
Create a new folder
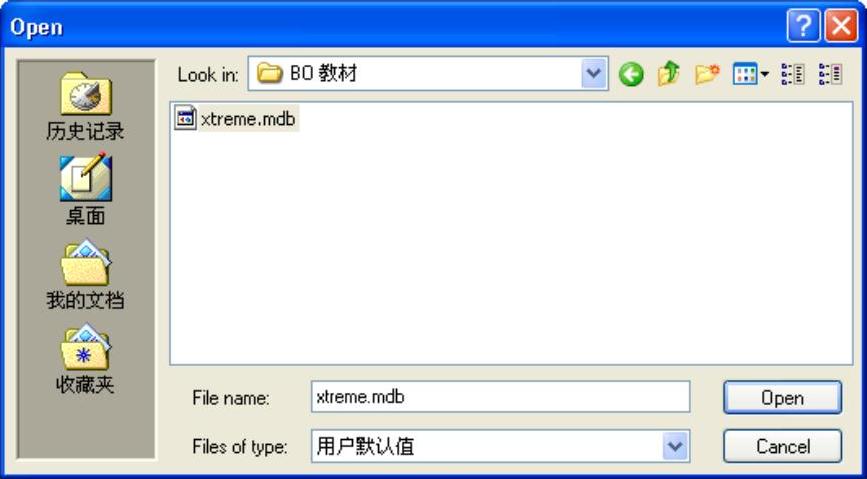[707, 74]
